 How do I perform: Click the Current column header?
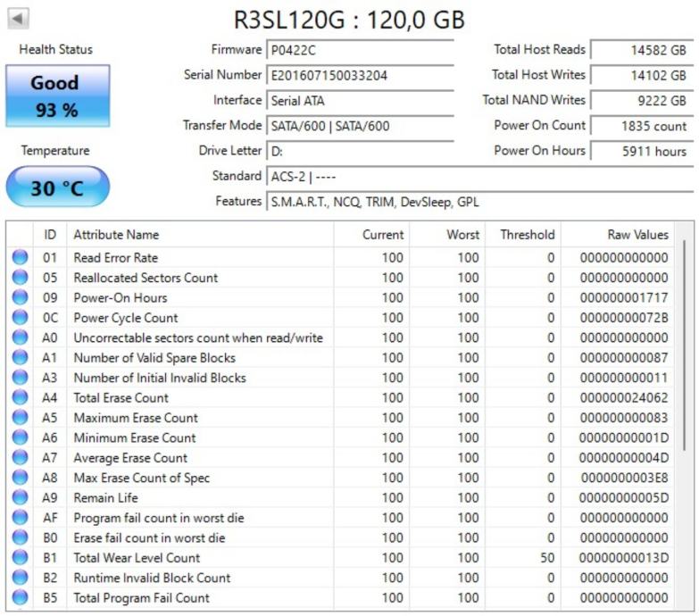pyautogui.click(x=371, y=235)
